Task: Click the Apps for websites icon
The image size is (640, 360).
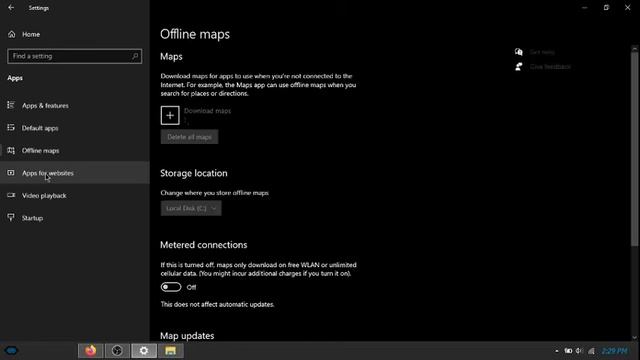Action: (x=11, y=173)
